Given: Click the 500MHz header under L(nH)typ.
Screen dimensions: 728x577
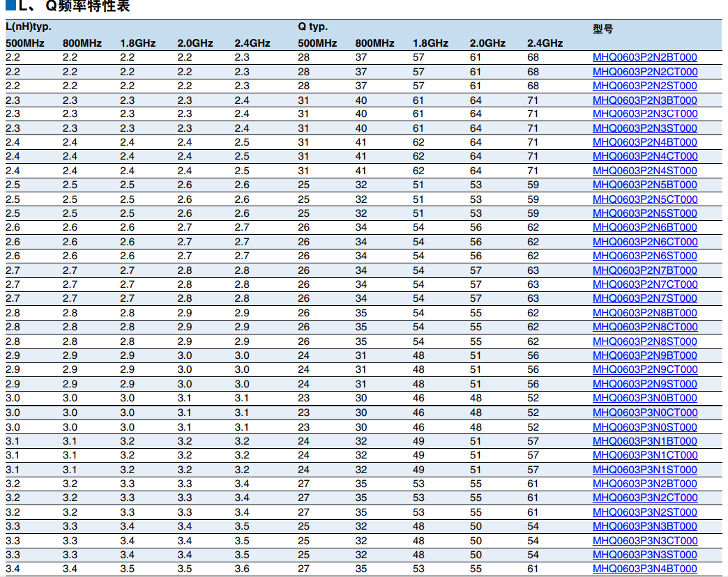Looking at the screenshot, I should tap(25, 43).
